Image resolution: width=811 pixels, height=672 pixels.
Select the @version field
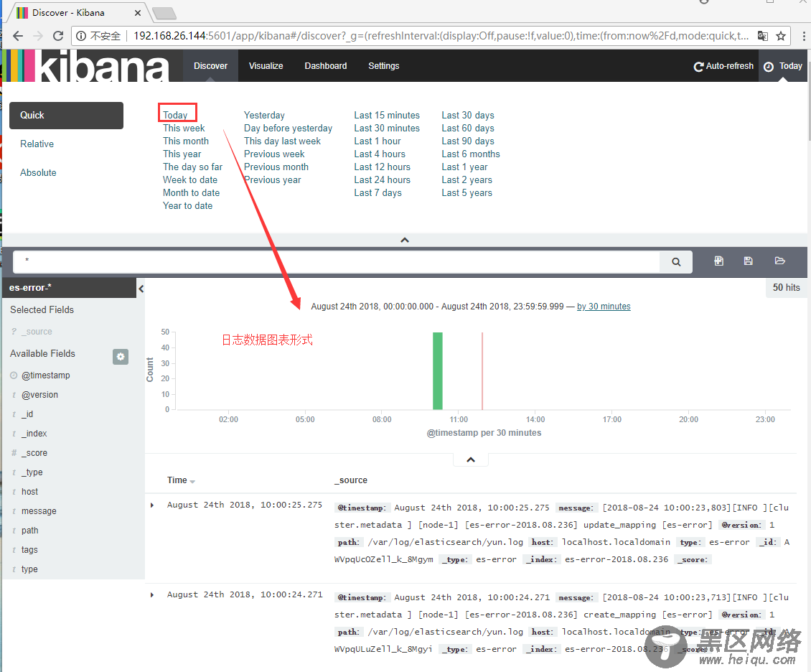39,395
